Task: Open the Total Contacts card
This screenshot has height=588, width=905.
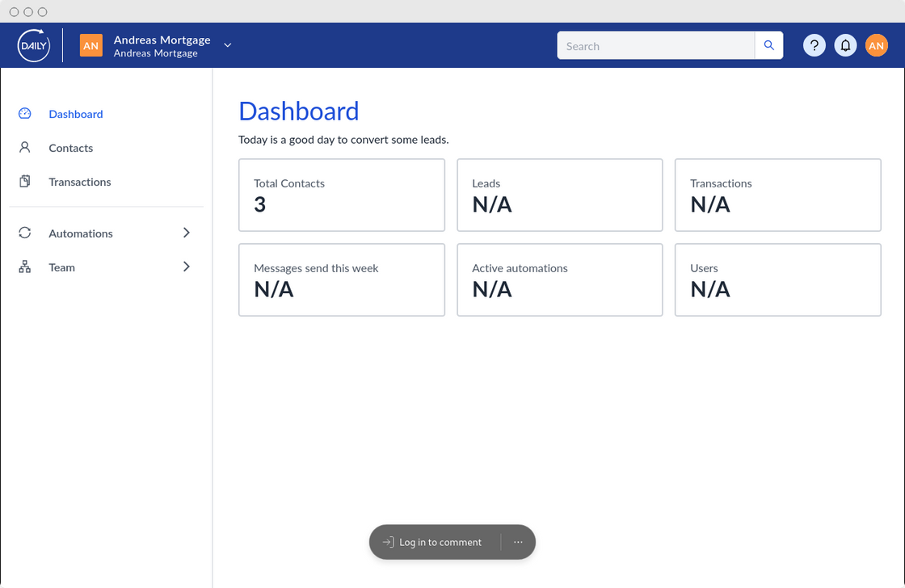Action: (341, 195)
